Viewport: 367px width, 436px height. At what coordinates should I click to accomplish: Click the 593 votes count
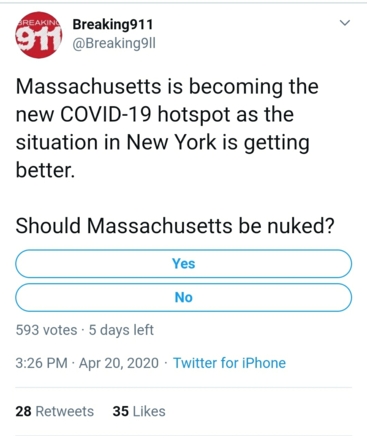(x=46, y=330)
